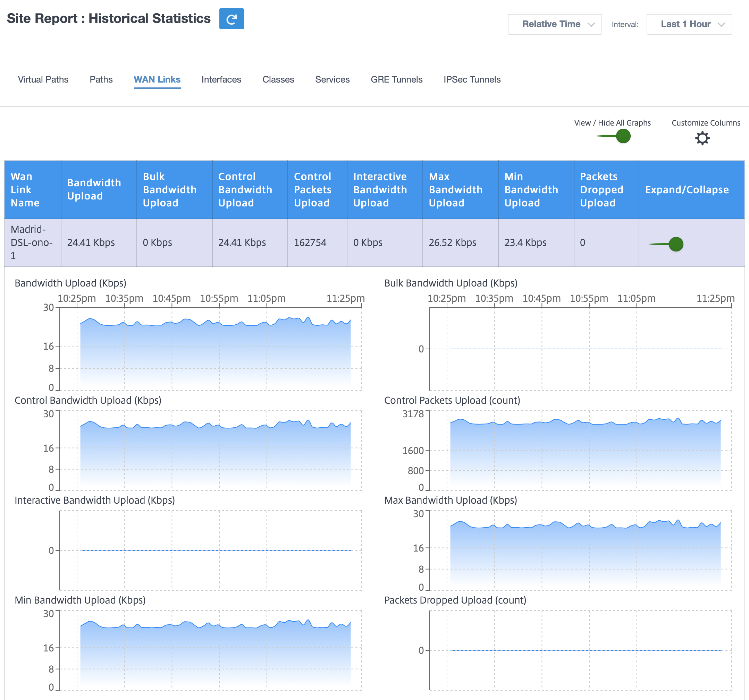Open the Interfaces tab
The image size is (749, 700).
click(x=221, y=79)
